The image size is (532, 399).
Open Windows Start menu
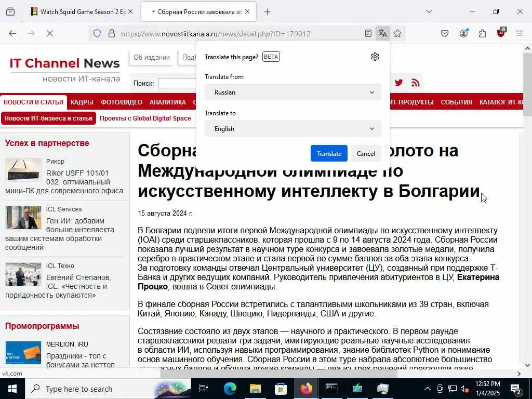[12, 389]
